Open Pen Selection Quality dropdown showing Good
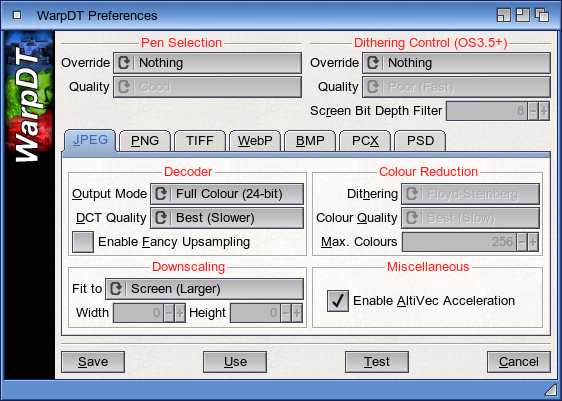This screenshot has height=401, width=562. point(208,87)
